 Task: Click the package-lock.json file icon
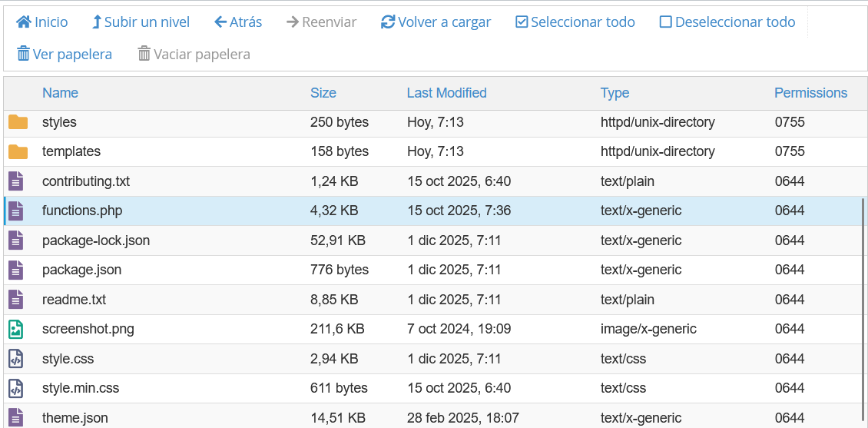[x=16, y=241]
